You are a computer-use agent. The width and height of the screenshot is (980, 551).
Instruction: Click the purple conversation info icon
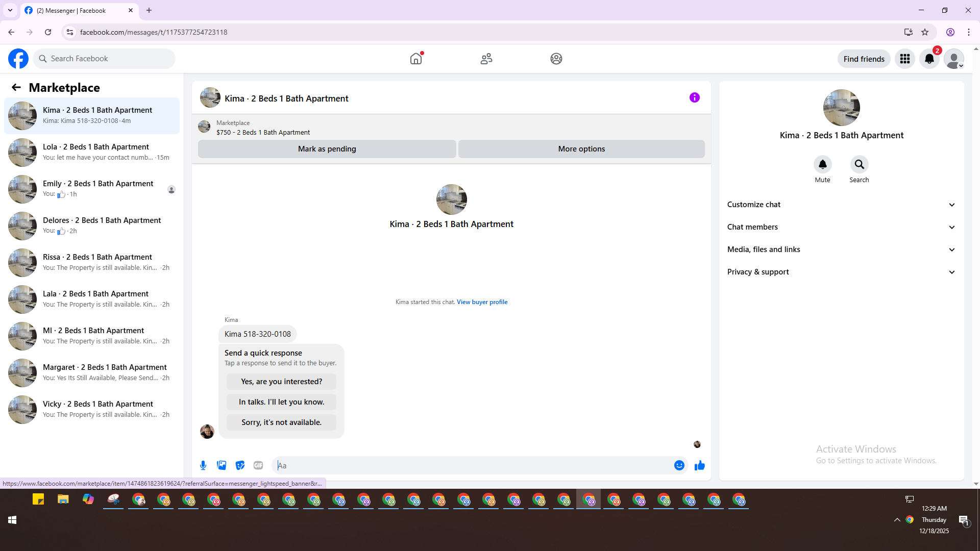click(694, 97)
